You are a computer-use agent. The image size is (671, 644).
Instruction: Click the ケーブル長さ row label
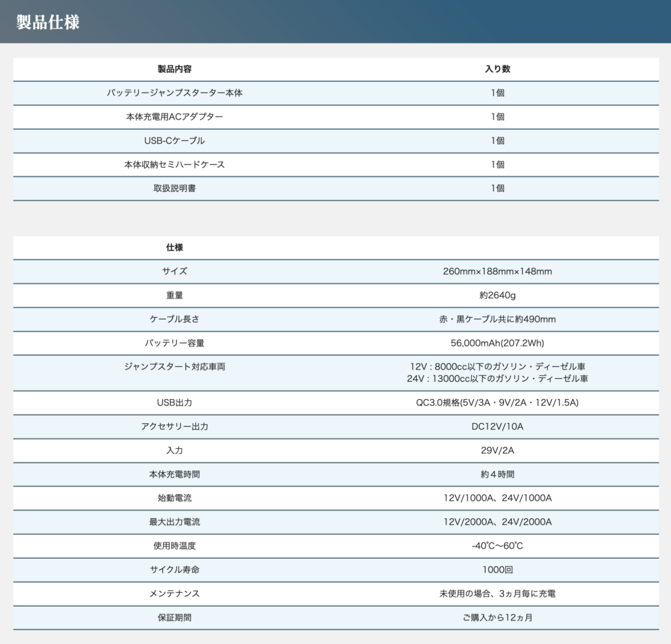pyautogui.click(x=174, y=319)
